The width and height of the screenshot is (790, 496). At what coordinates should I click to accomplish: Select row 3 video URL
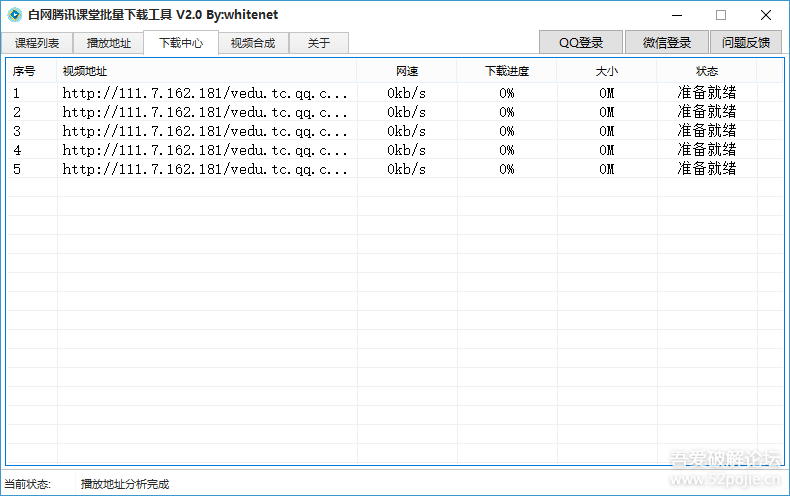(x=205, y=131)
